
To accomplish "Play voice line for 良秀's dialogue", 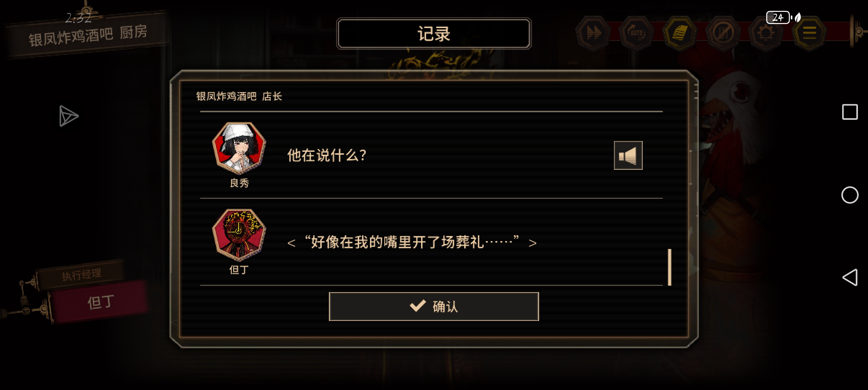I will click(x=628, y=155).
